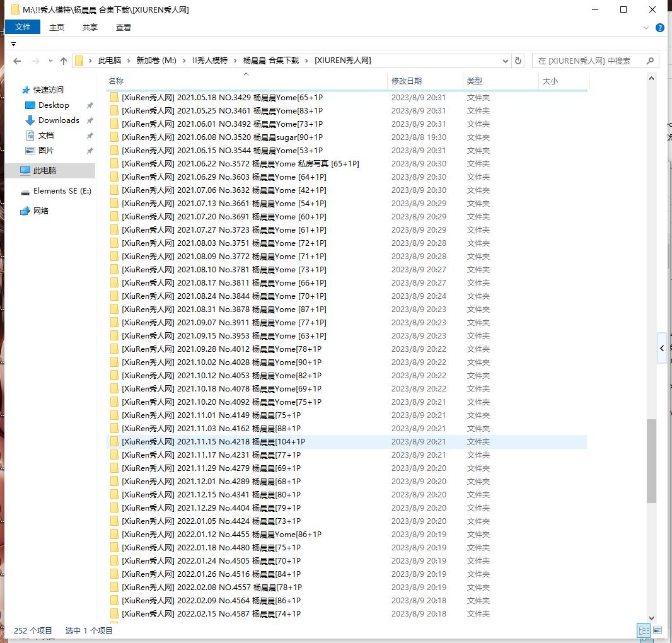Open the help question mark icon

click(660, 28)
